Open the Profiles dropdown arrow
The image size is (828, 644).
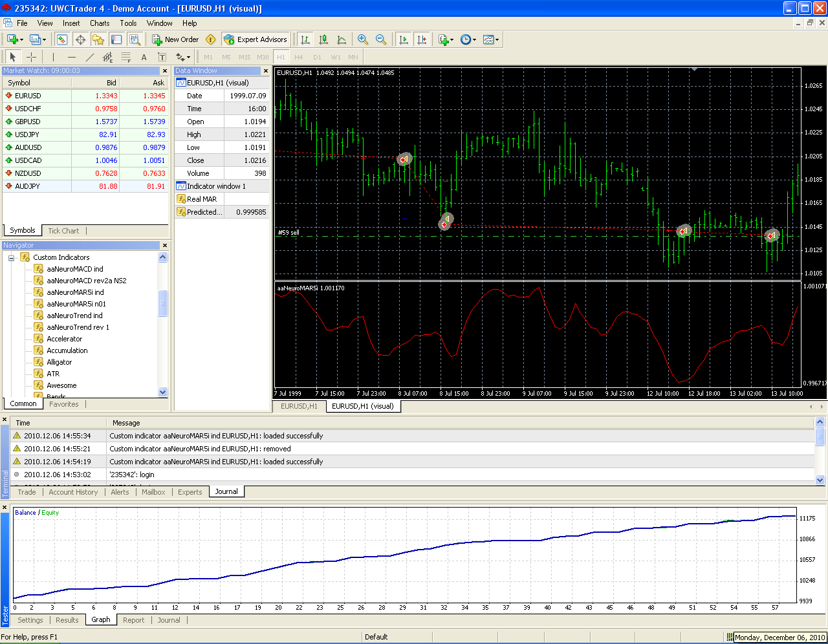point(44,39)
